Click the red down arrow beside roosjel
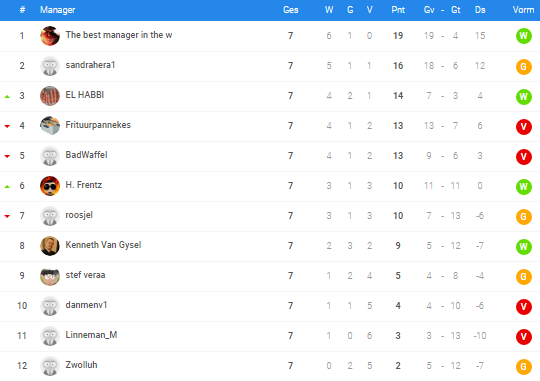The width and height of the screenshot is (540, 381). pos(7,216)
